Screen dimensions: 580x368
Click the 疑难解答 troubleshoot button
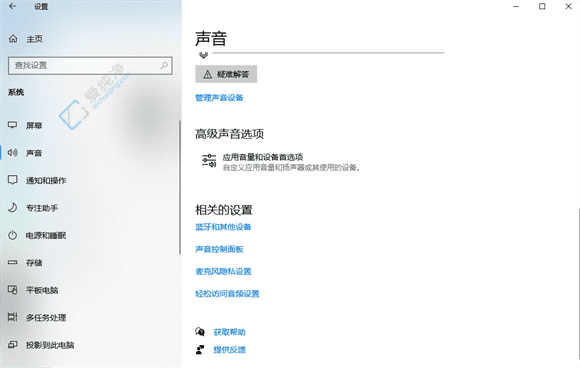226,74
